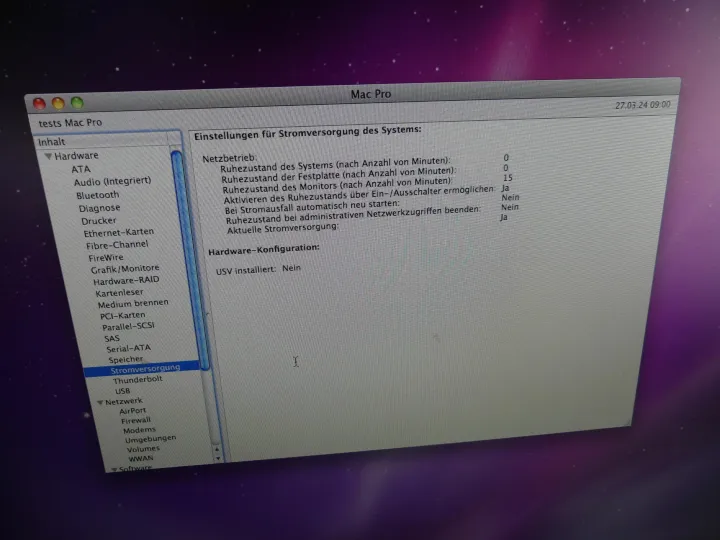Open the Firewall entry
This screenshot has width=720, height=540.
(136, 421)
